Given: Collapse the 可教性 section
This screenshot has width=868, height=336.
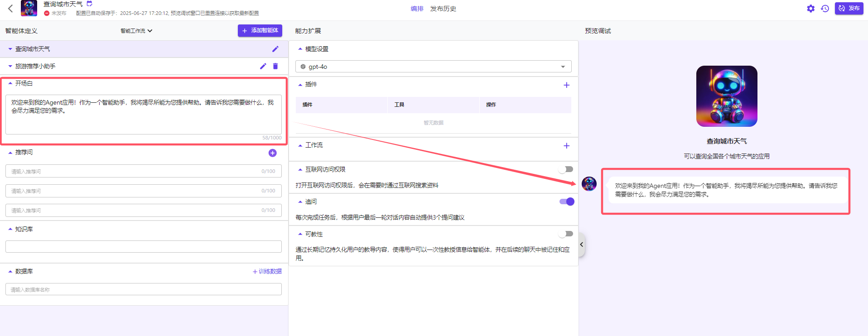Looking at the screenshot, I should [300, 234].
